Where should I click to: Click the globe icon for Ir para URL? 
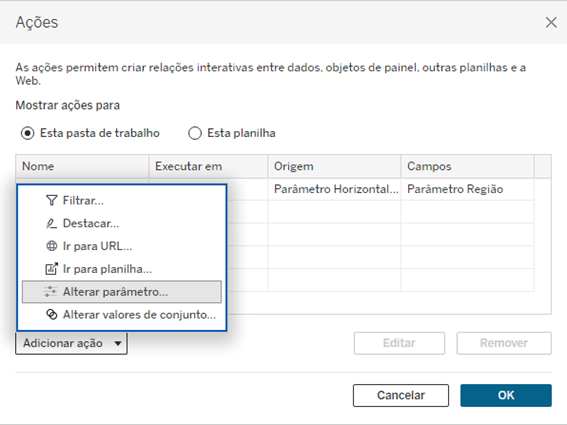coord(52,246)
